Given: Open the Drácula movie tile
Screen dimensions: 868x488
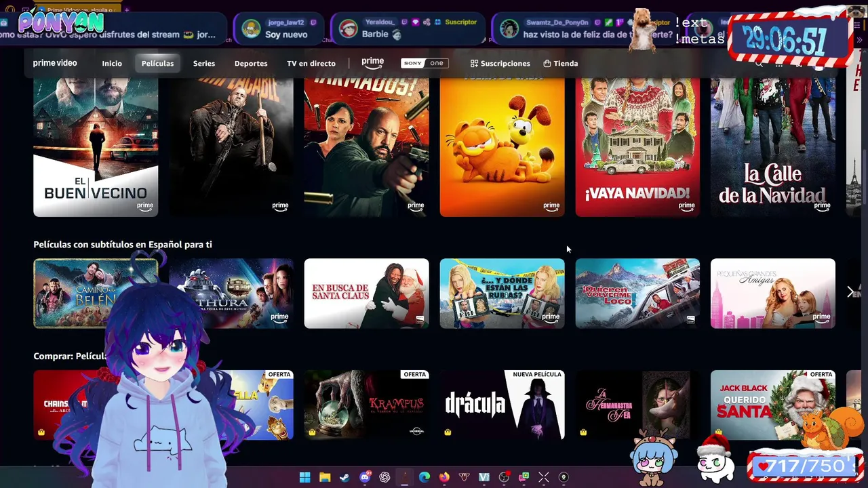Looking at the screenshot, I should [502, 405].
